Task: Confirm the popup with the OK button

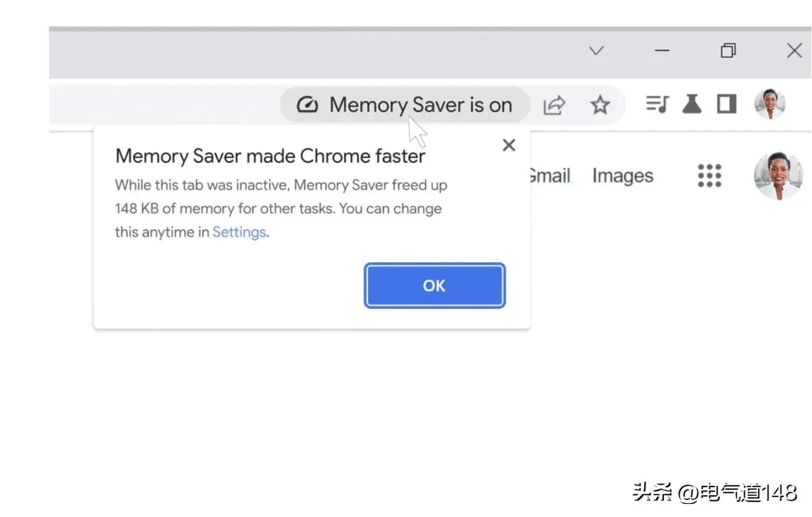Action: pos(435,285)
